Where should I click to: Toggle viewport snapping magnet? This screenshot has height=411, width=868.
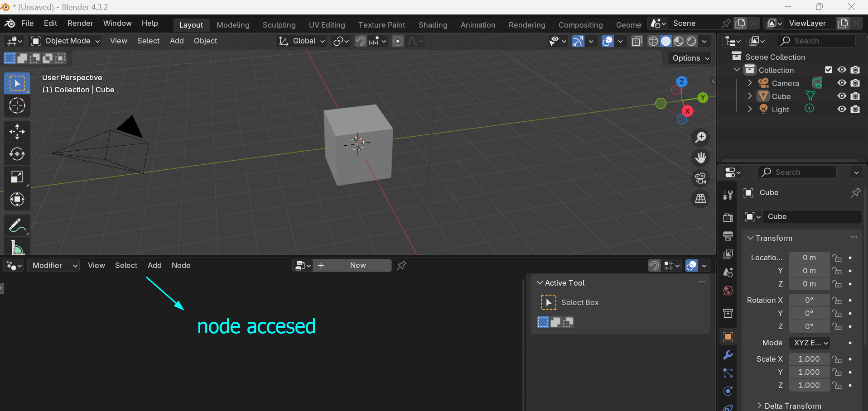point(360,41)
